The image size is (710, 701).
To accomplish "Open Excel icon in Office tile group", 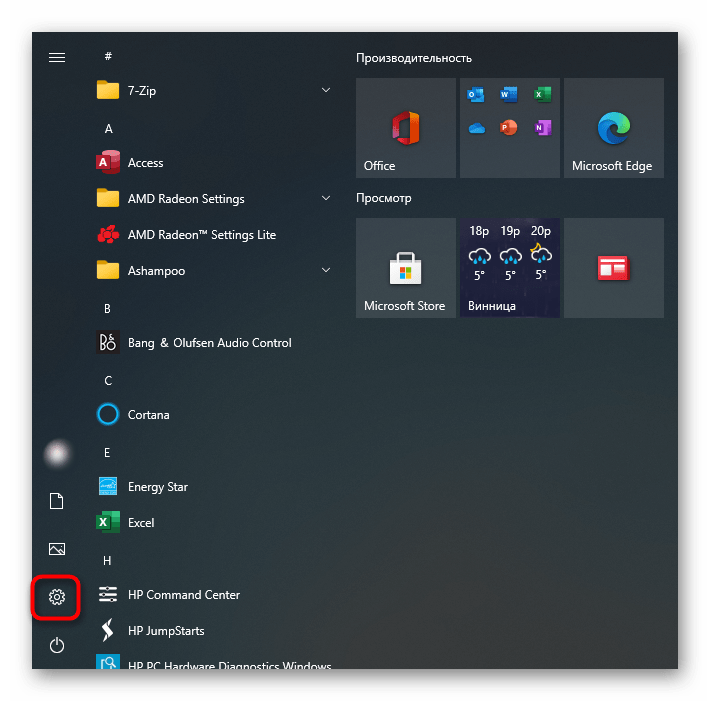I will (542, 95).
